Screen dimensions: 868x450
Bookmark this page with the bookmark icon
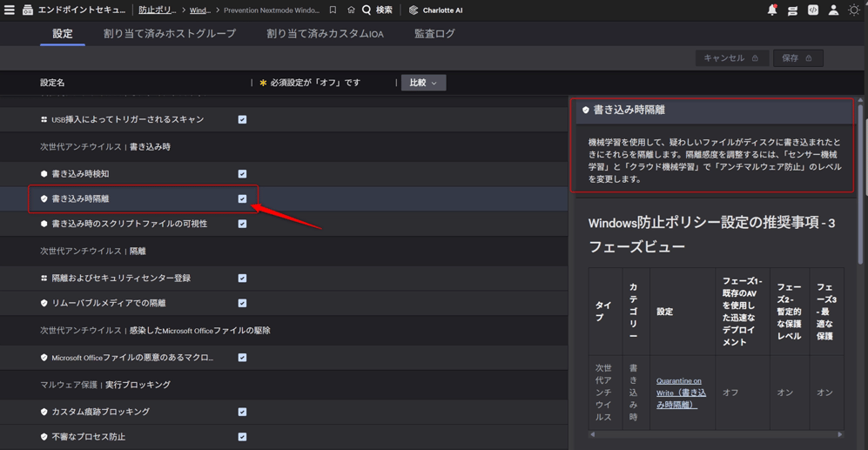click(333, 10)
